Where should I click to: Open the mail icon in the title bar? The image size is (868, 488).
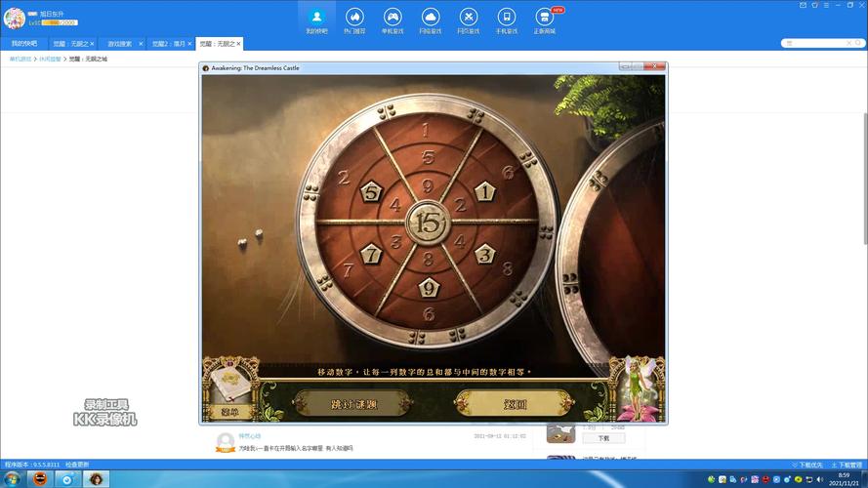803,5
